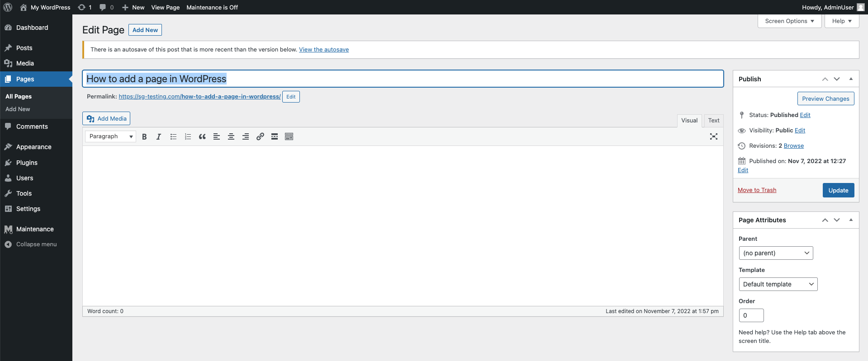This screenshot has width=868, height=361.
Task: Insert a bulleted list
Action: pyautogui.click(x=173, y=136)
